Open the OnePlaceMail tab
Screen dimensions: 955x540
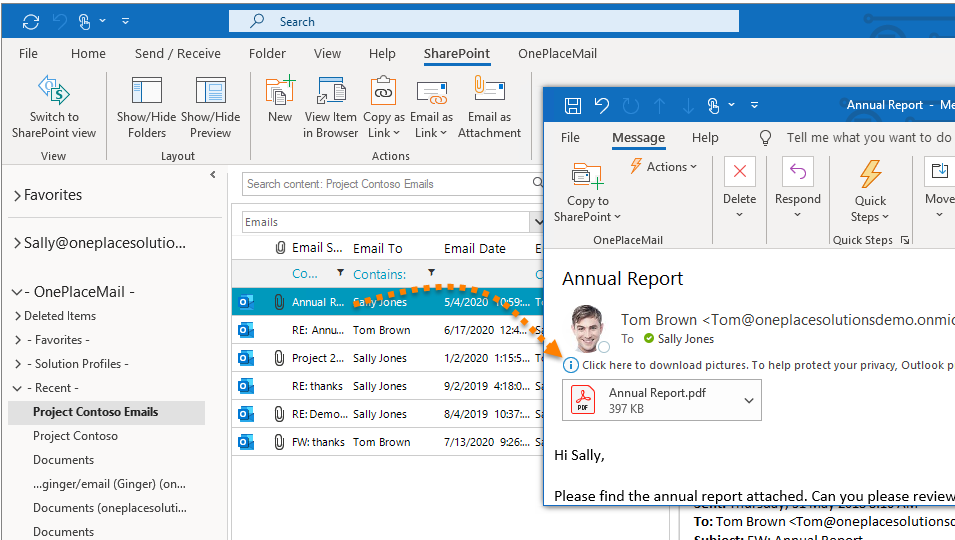557,54
